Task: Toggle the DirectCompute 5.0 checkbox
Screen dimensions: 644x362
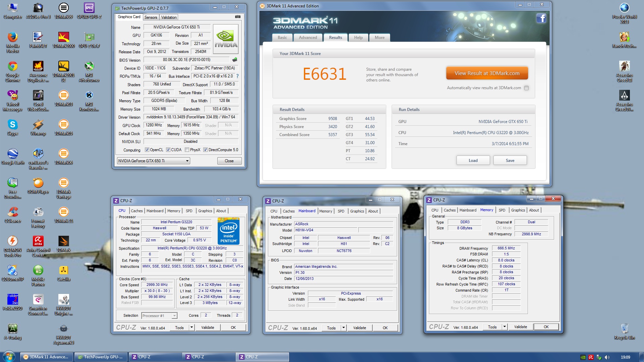Action: tap(205, 150)
